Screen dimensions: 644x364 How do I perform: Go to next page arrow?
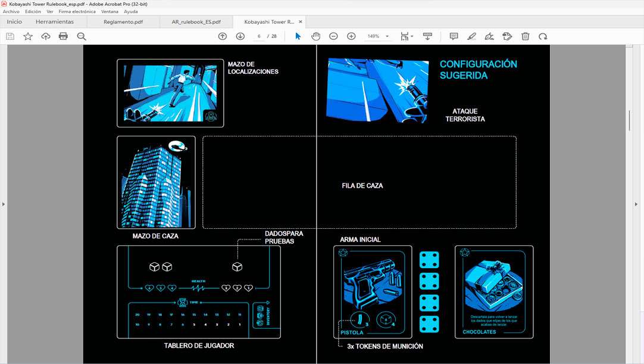tap(240, 36)
